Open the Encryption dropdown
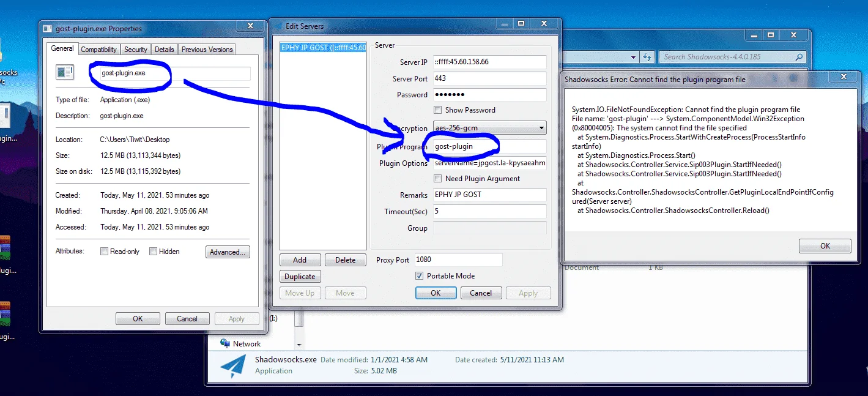The height and width of the screenshot is (396, 868). [489, 128]
